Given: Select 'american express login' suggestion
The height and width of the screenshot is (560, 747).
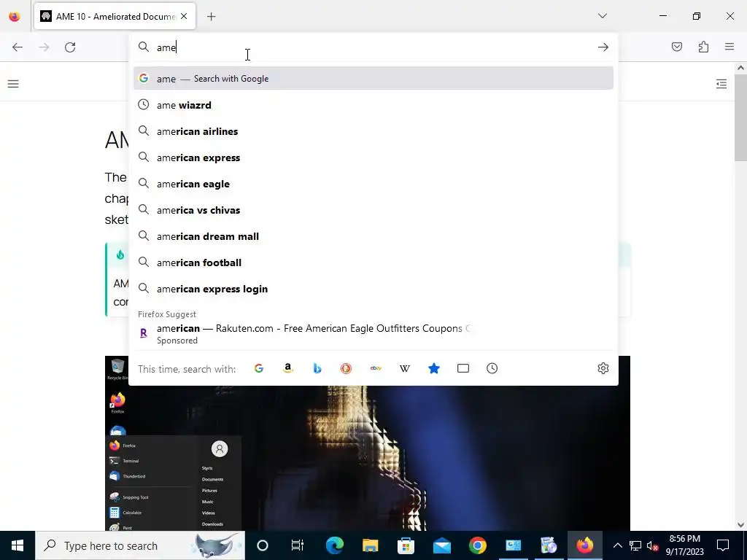Looking at the screenshot, I should pos(373,289).
